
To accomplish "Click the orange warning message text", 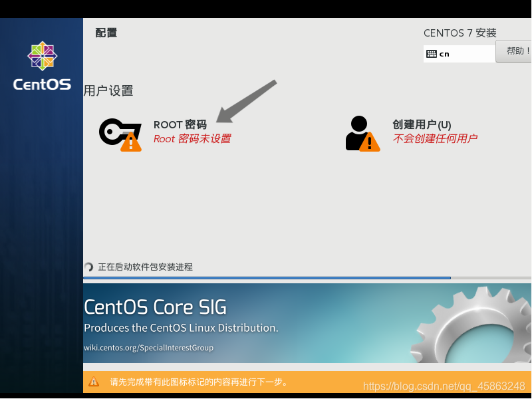I will click(199, 382).
